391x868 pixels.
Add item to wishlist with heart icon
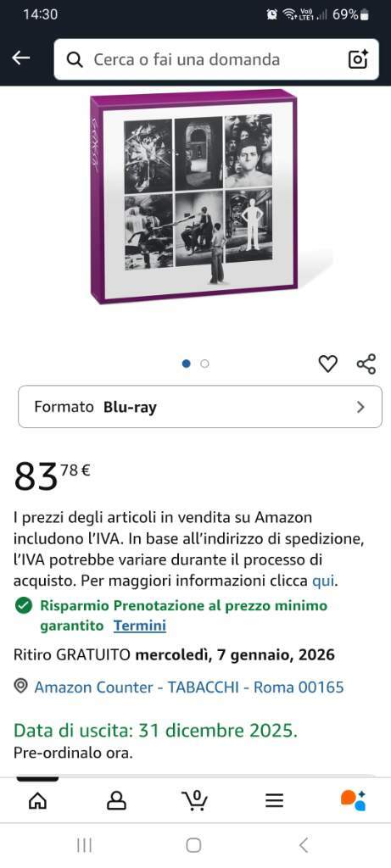pyautogui.click(x=328, y=364)
